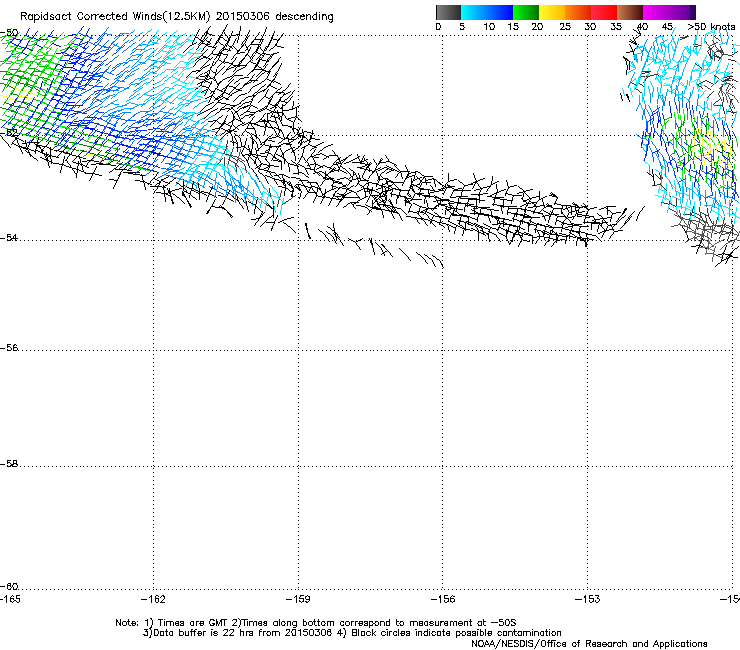
Task: Click the longitude axis label "-153"
Action: coord(588,599)
